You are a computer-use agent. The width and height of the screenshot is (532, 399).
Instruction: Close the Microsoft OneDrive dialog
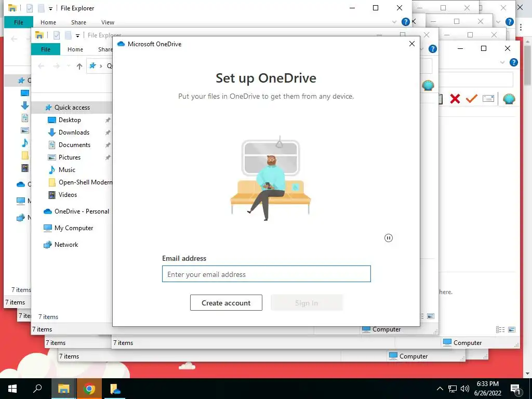(x=412, y=44)
